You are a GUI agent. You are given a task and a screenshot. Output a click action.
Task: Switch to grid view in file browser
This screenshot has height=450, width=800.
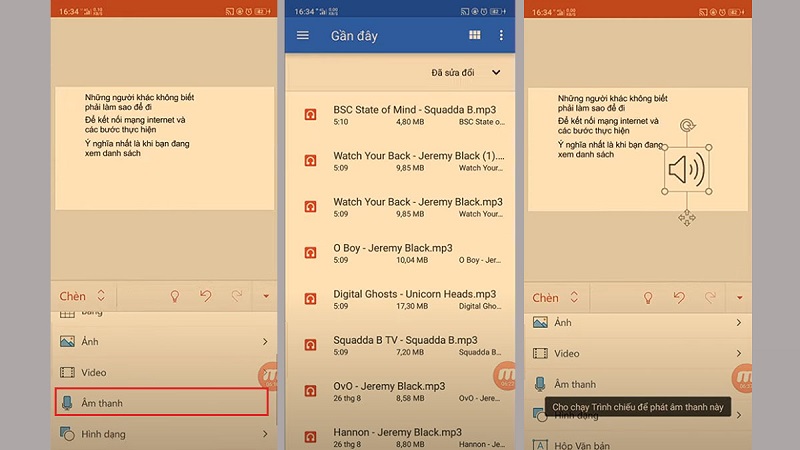[x=474, y=35]
